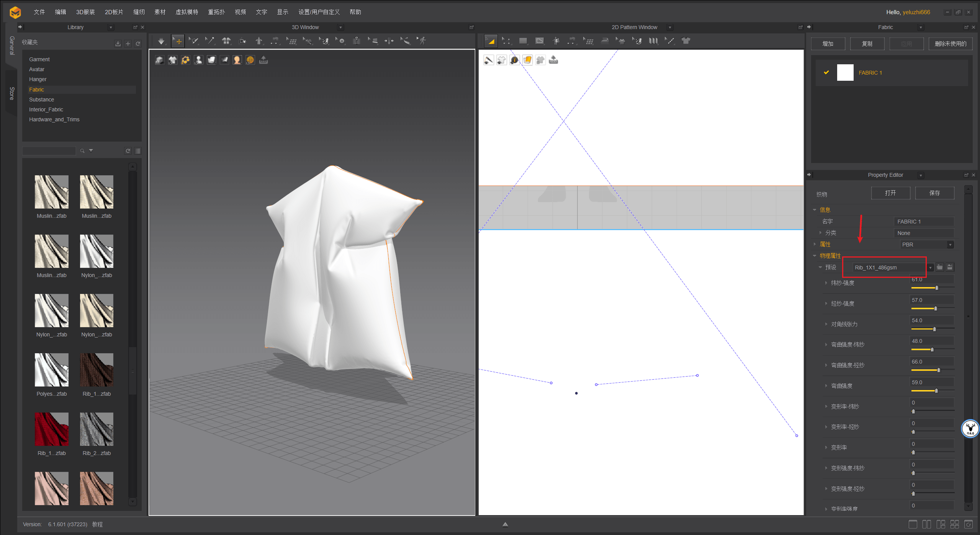Viewport: 980px width, 535px height.
Task: Start simulation with the down-arrow icon
Action: [161, 41]
